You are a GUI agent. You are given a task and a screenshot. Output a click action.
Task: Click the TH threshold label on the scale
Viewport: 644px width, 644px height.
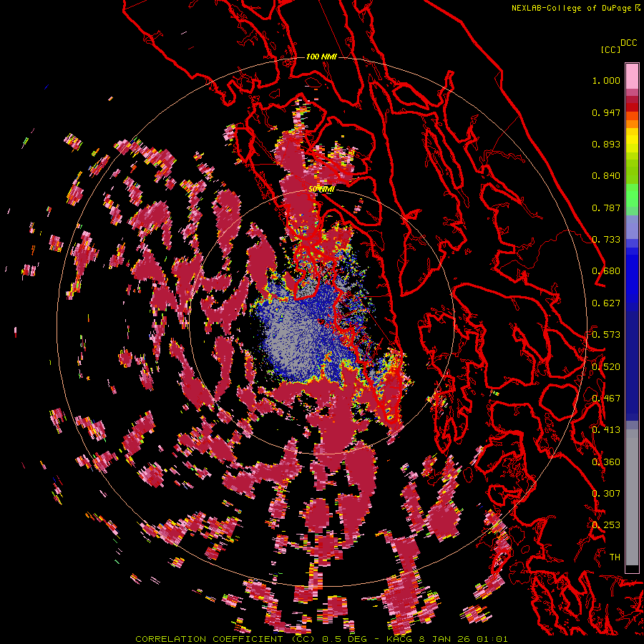click(615, 557)
